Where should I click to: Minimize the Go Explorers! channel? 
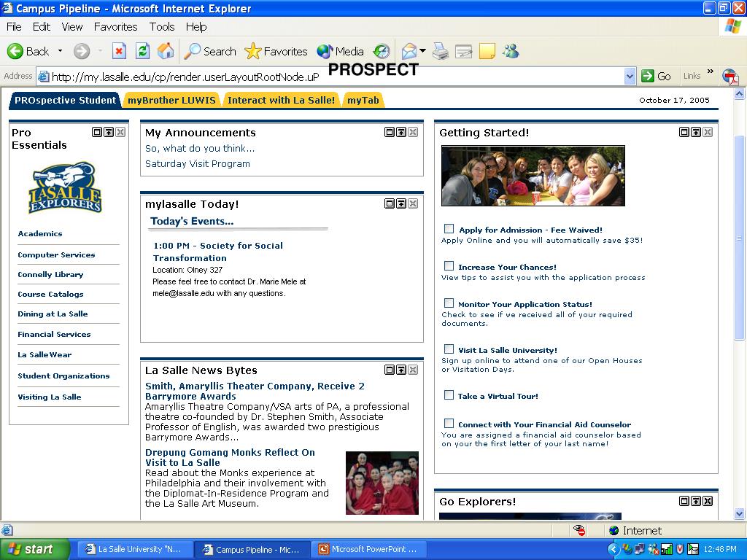click(x=696, y=500)
